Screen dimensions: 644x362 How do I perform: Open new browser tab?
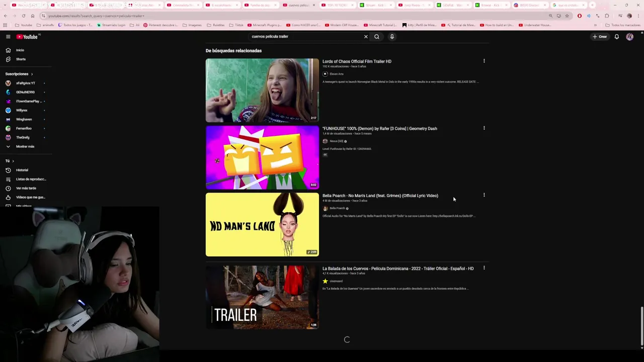coord(592,5)
